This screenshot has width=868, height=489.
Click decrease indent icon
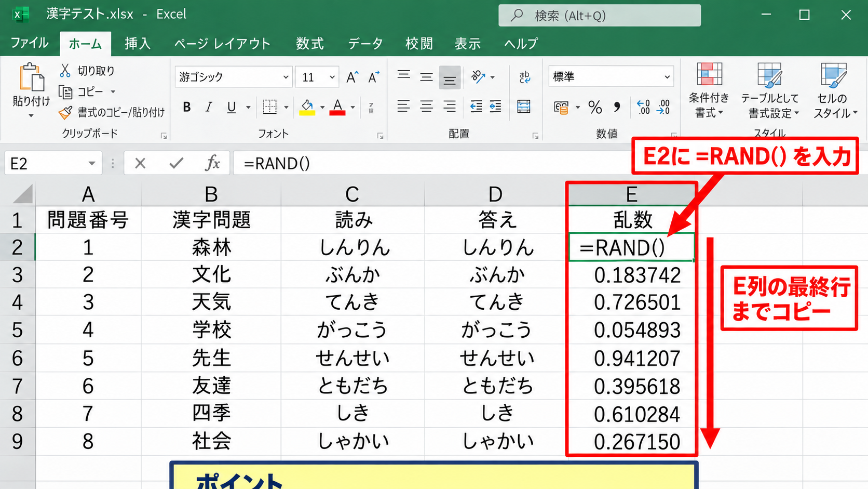coord(476,107)
